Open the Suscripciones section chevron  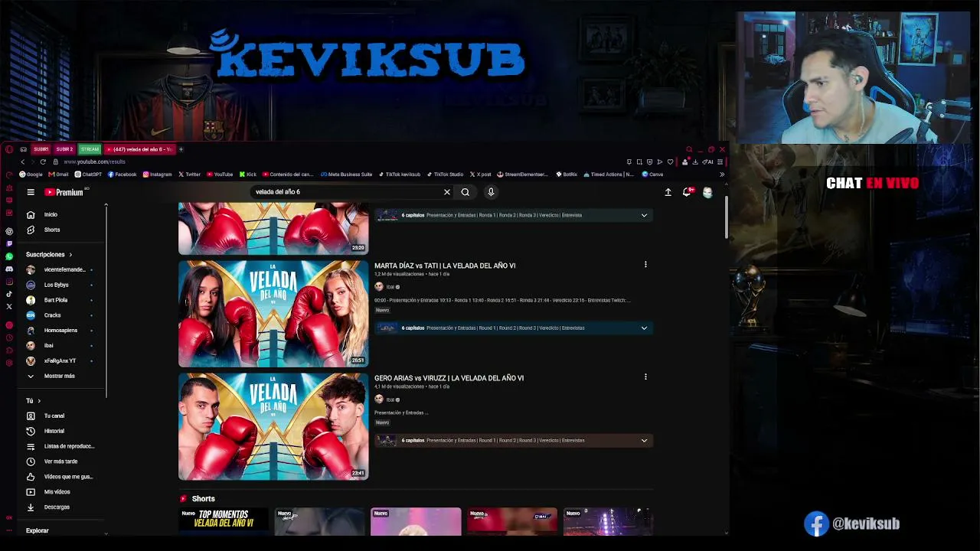(70, 254)
